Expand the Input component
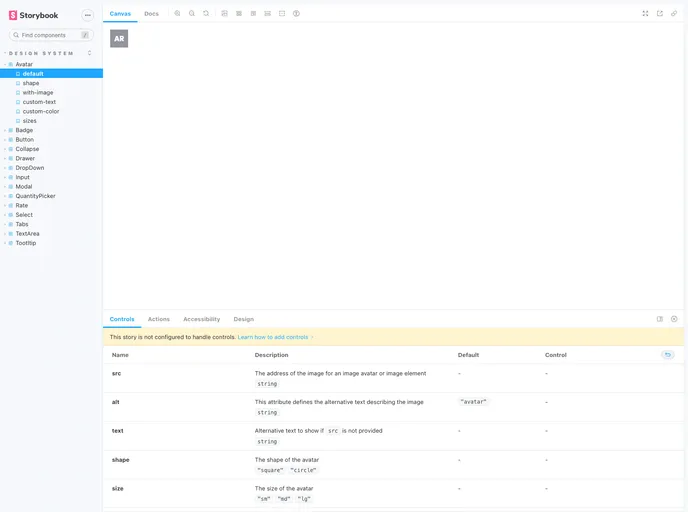Image resolution: width=688 pixels, height=512 pixels. point(22,177)
